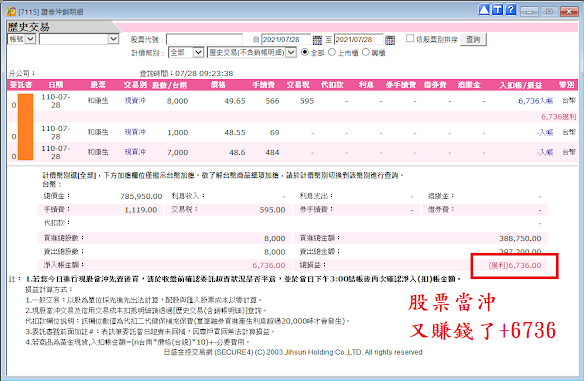584x381 pixels.
Task: Click the 價格 column header
Action: 218,85
